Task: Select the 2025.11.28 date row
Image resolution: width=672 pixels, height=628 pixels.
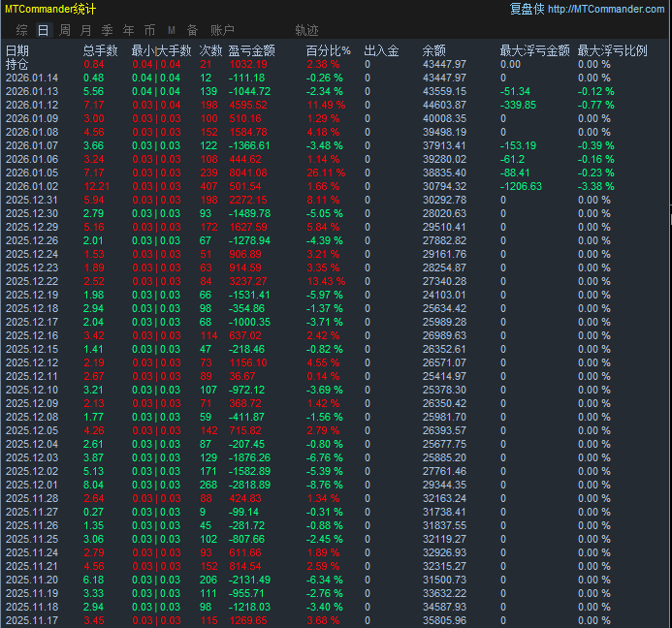Action: pos(32,498)
